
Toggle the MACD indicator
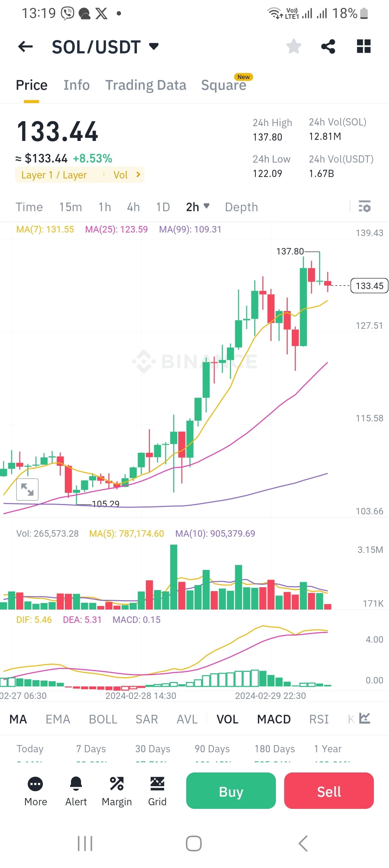click(x=273, y=719)
